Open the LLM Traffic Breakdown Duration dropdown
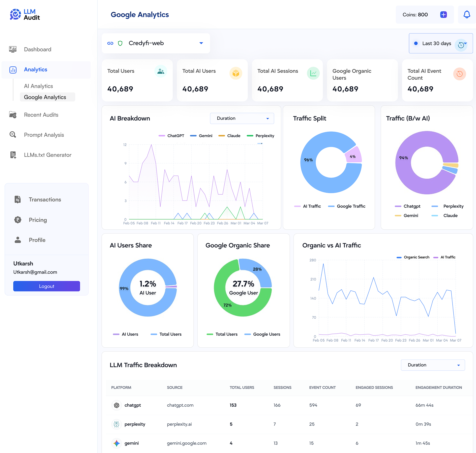This screenshot has height=453, width=476. tap(433, 365)
